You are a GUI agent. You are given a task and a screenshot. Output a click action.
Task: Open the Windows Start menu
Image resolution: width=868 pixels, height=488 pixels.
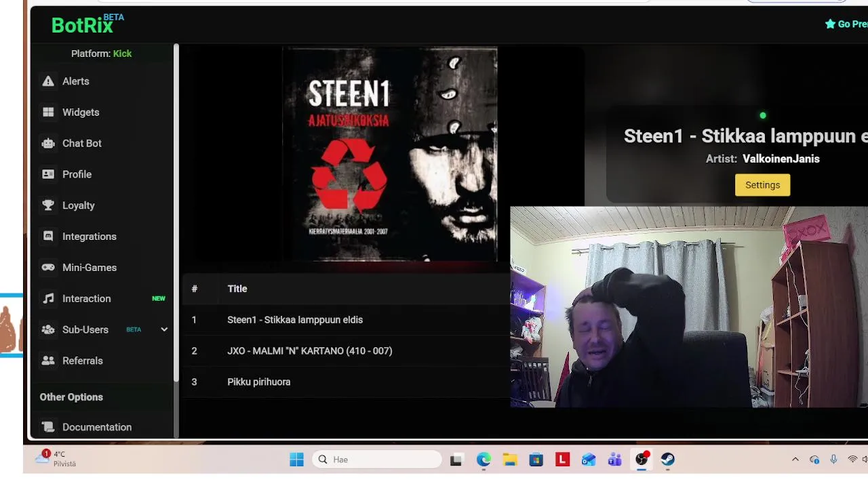coord(296,460)
